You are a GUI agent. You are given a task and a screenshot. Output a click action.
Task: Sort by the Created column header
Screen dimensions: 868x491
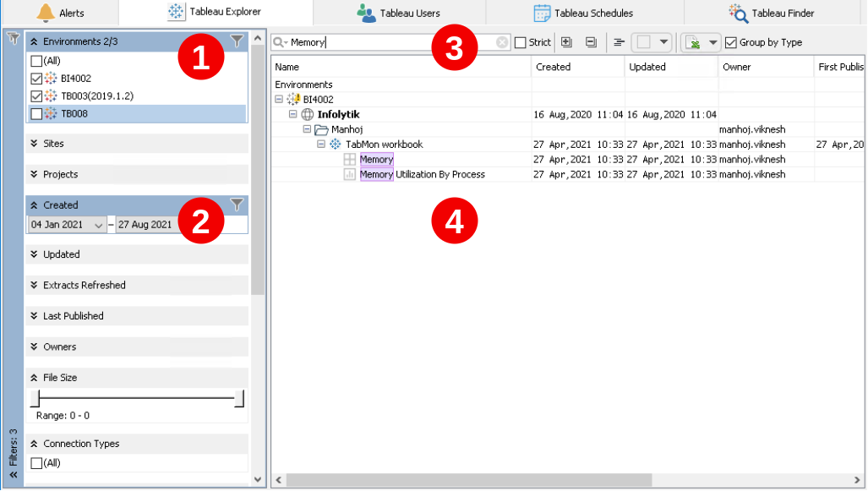(577, 67)
